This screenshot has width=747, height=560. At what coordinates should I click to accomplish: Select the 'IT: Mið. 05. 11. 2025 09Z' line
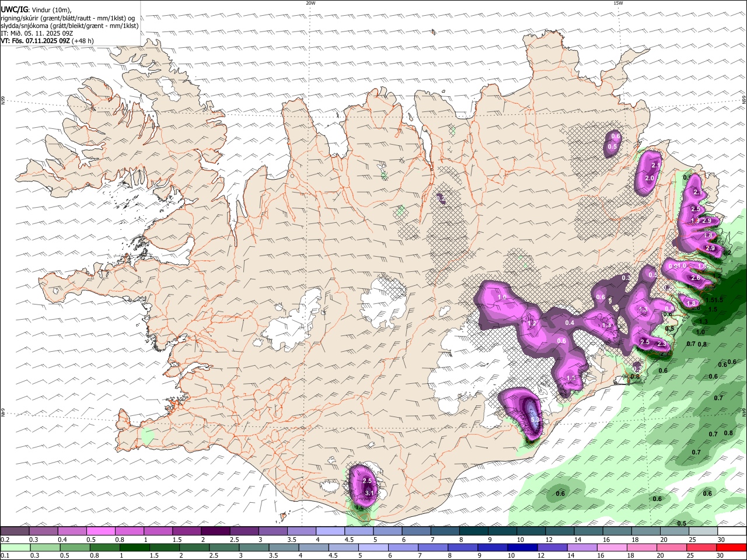click(x=37, y=33)
